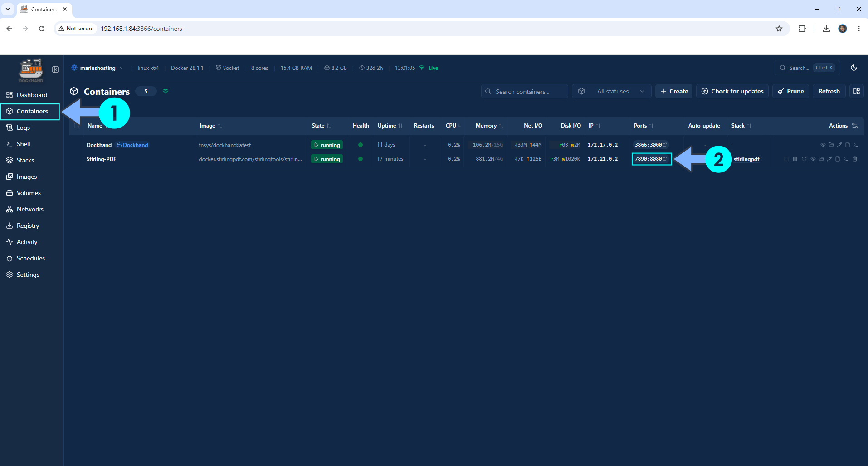Click the Create container button

point(674,91)
